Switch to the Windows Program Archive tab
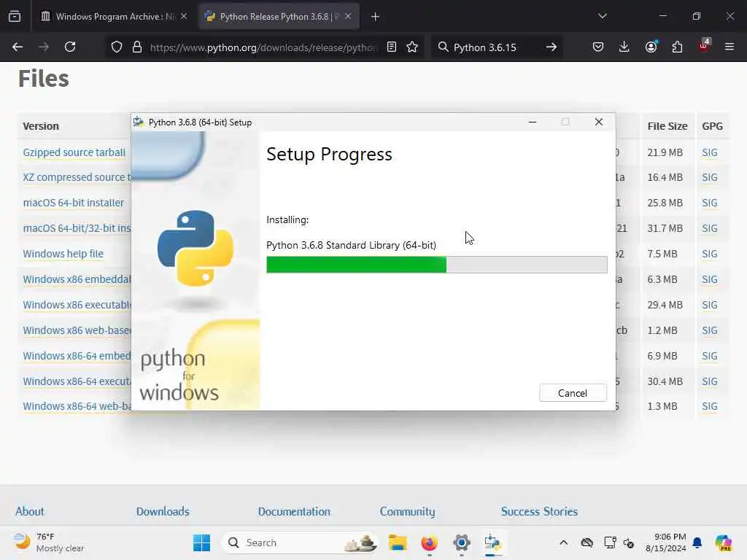This screenshot has height=560, width=747. click(113, 16)
